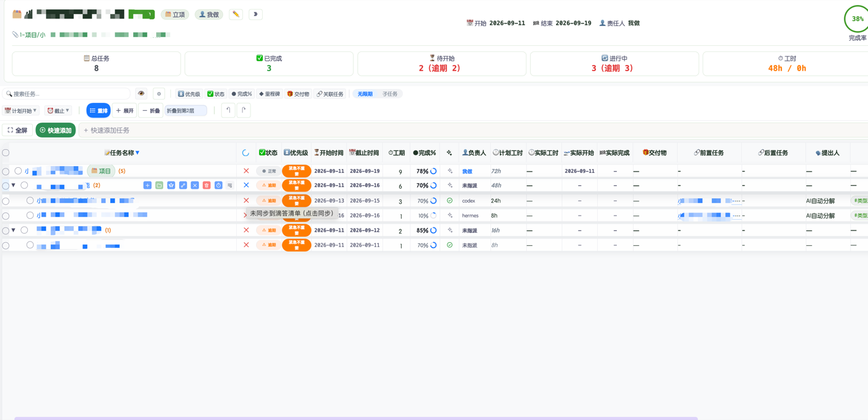Open the 折叠到第2层 level selector
The height and width of the screenshot is (420, 868).
186,111
